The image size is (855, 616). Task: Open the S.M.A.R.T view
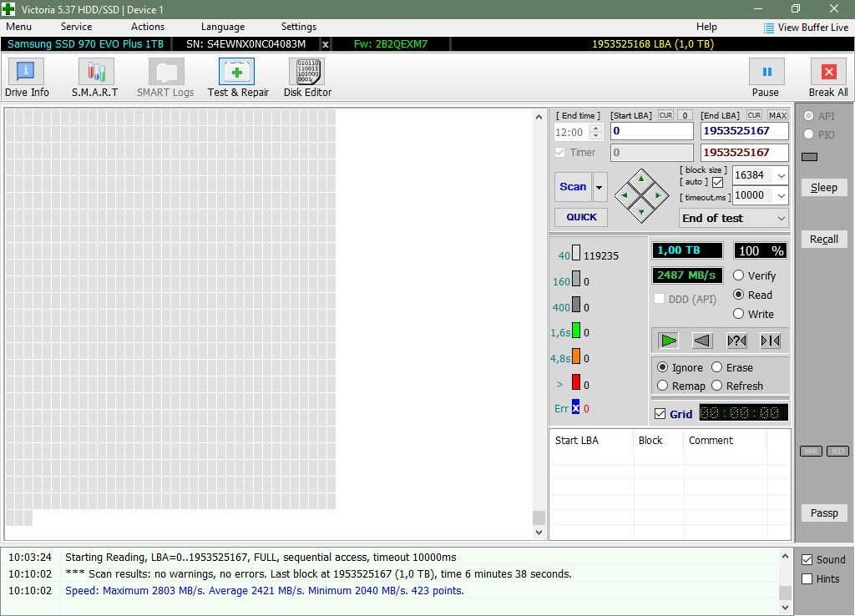click(x=95, y=78)
